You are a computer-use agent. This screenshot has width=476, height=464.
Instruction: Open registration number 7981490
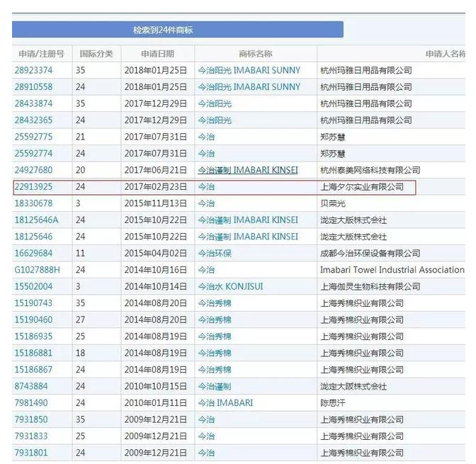pos(31,403)
